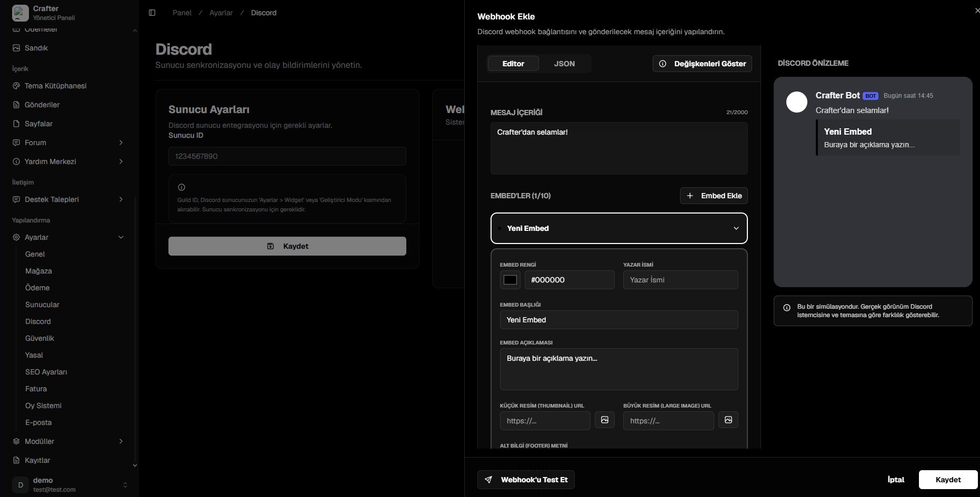980x497 pixels.
Task: Open Genel settings page
Action: coord(35,254)
